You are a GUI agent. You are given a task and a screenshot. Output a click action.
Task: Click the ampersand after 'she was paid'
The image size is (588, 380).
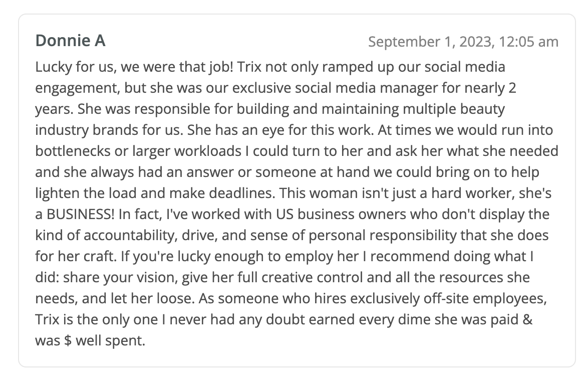point(527,320)
